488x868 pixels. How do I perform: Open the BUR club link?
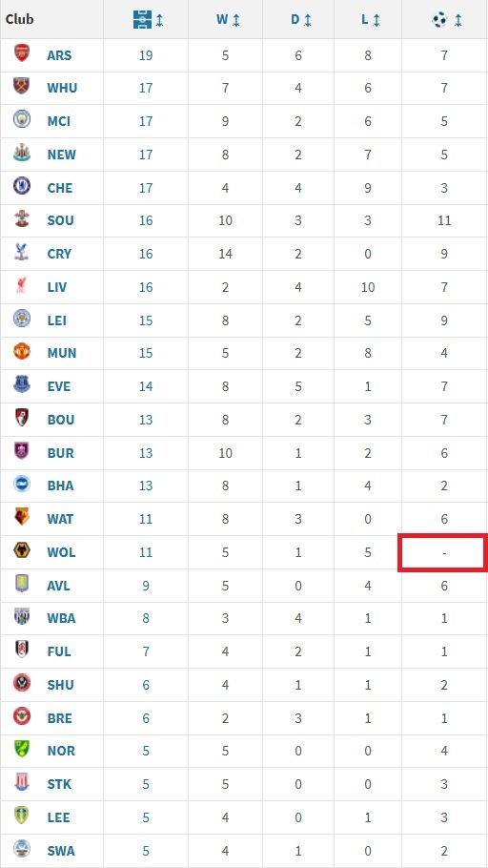60,453
